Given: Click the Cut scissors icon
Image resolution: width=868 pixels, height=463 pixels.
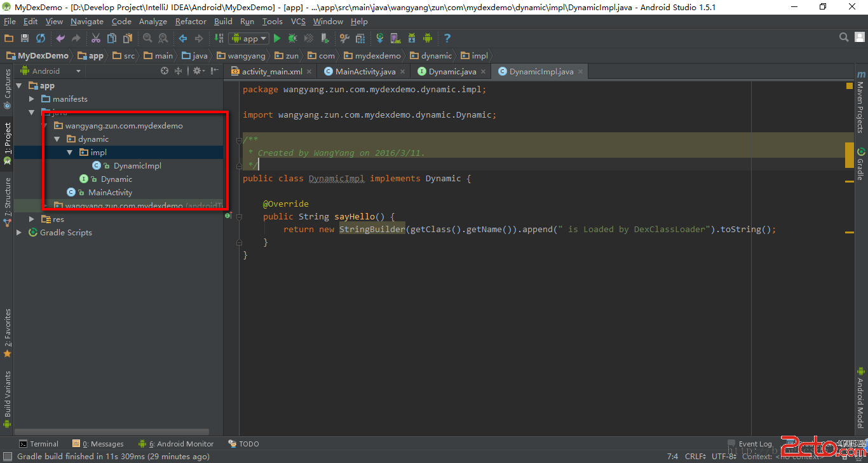Looking at the screenshot, I should point(96,38).
